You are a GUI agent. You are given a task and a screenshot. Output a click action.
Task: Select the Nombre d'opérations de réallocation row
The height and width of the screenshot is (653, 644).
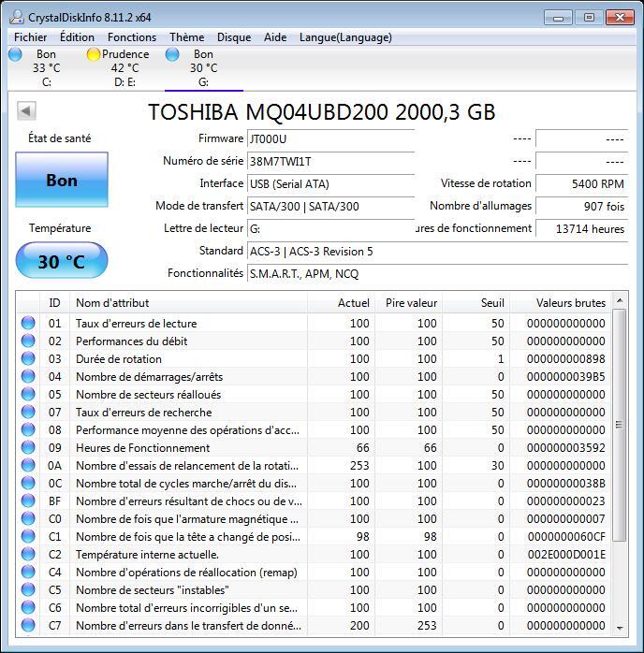tap(314, 573)
